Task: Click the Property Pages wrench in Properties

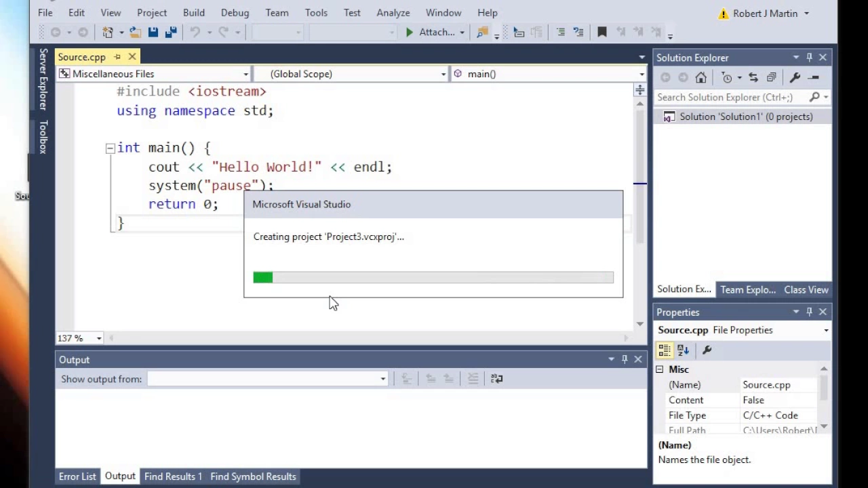Action: pos(707,350)
